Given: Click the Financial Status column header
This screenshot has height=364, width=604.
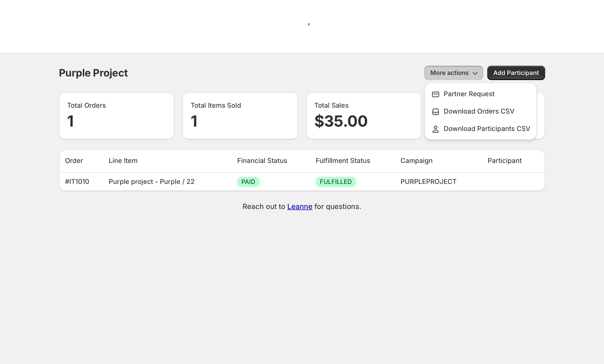Looking at the screenshot, I should [262, 161].
